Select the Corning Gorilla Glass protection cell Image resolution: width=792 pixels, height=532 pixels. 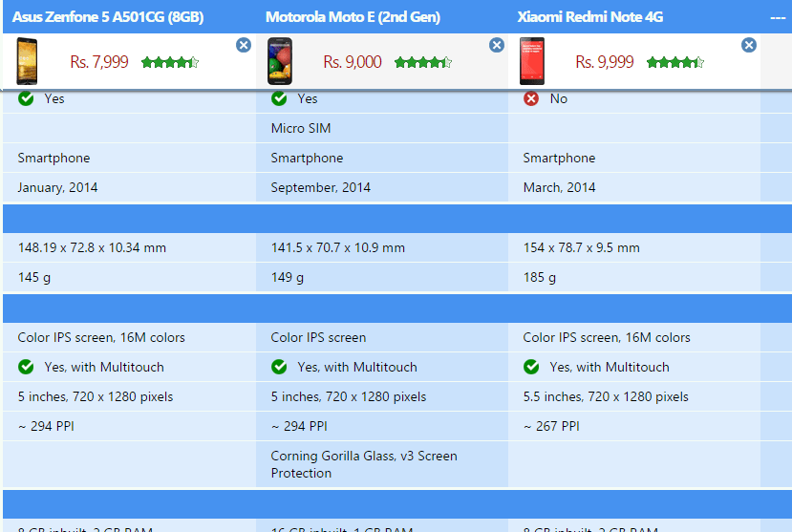[382, 464]
